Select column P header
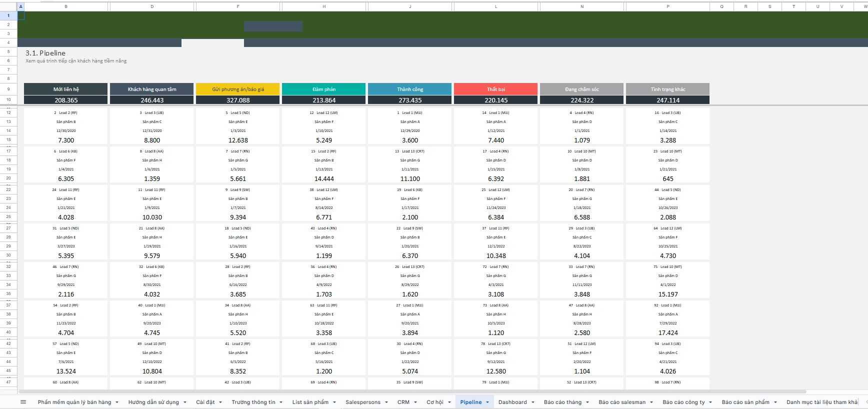This screenshot has width=868, height=409. coord(668,6)
